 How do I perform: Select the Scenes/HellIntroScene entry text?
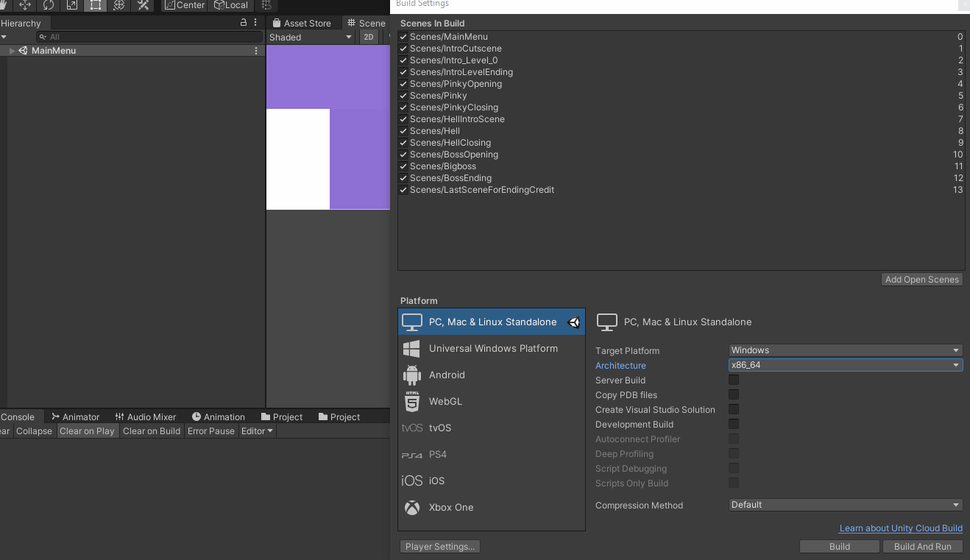pyautogui.click(x=457, y=119)
